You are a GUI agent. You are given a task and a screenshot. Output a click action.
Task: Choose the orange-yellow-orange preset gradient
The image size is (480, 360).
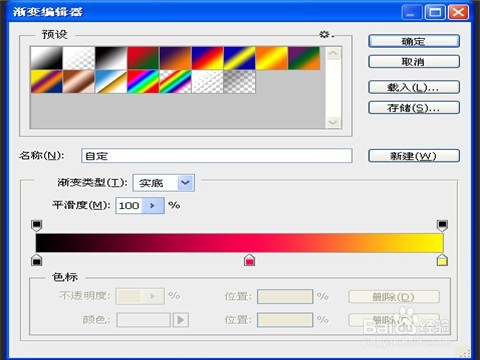[x=272, y=58]
